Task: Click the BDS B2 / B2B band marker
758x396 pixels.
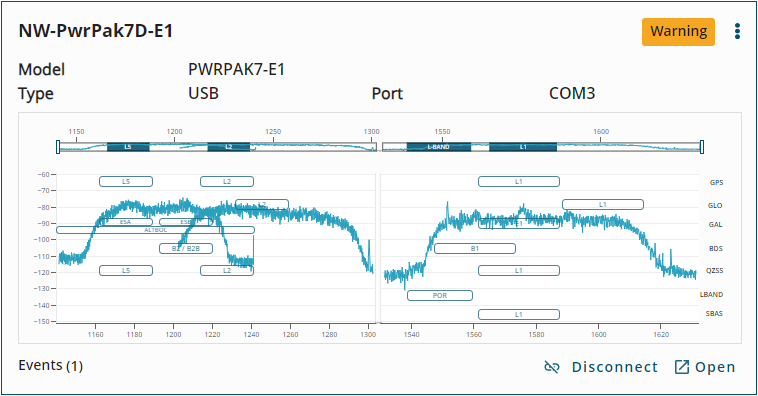Action: (186, 249)
